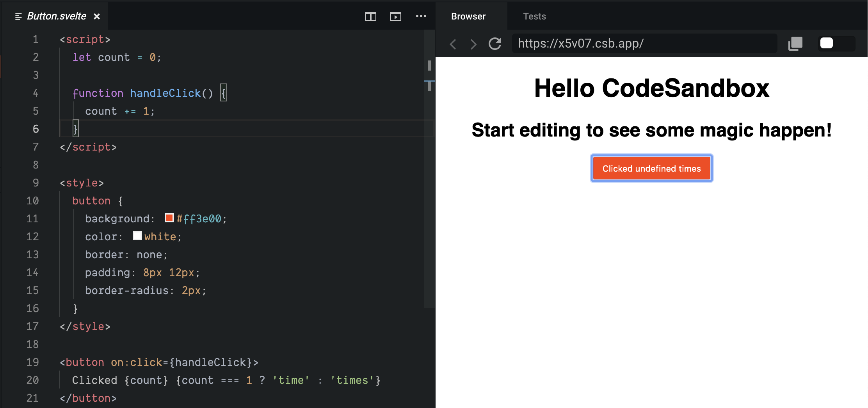Screen dimensions: 868x408
Task: Click line number 19 in the gutter
Action: 32,362
